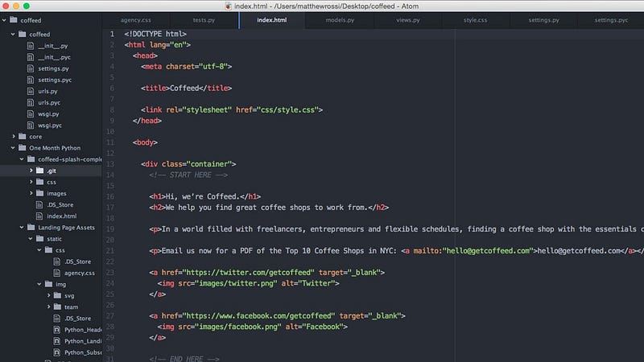Collapse the root coffeed project chevron
The image size is (644, 362).
(x=4, y=19)
